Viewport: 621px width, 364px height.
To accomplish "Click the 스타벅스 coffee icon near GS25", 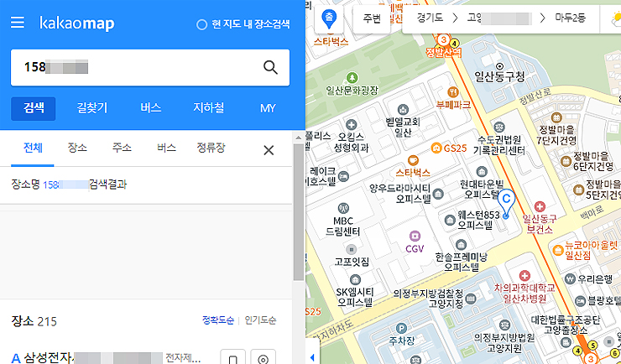I will (413, 160).
